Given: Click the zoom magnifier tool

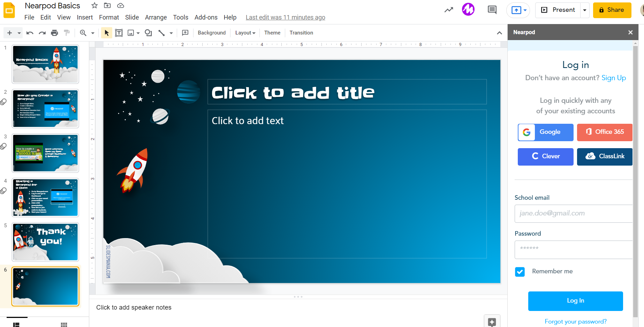Looking at the screenshot, I should 83,33.
